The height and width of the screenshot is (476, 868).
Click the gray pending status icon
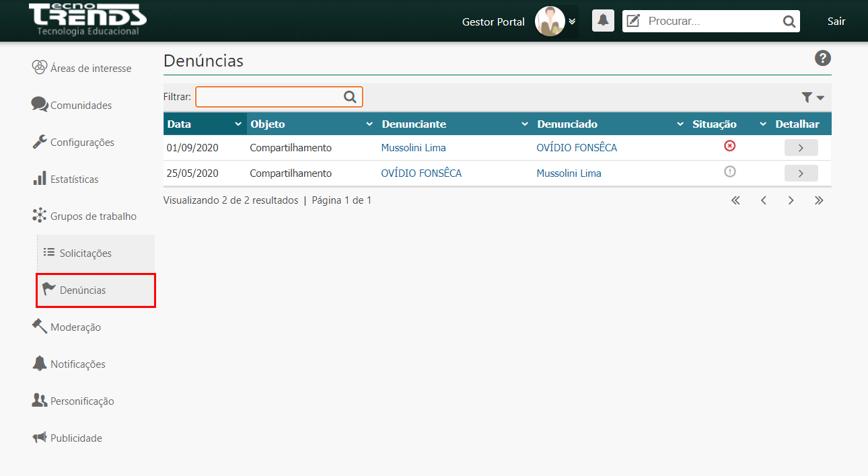[x=729, y=171]
